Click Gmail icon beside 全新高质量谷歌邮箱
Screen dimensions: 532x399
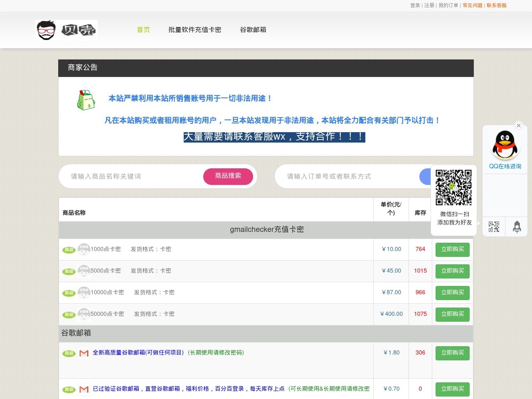(84, 353)
